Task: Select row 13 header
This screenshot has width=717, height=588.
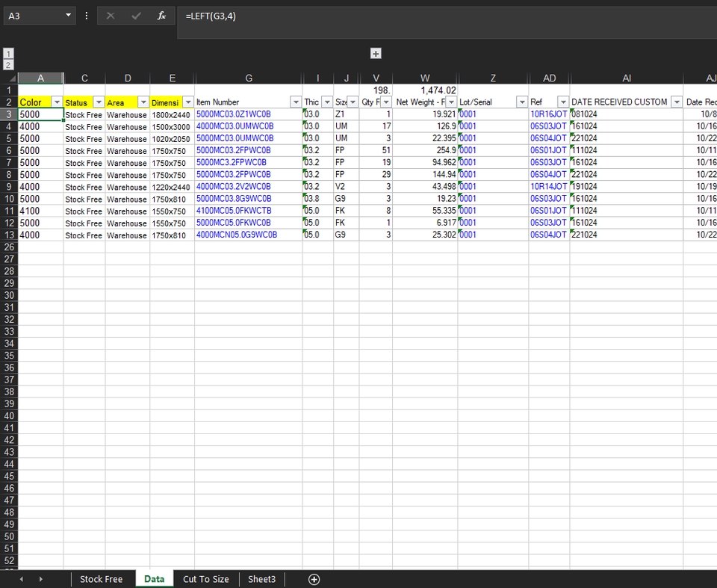Action: tap(9, 235)
